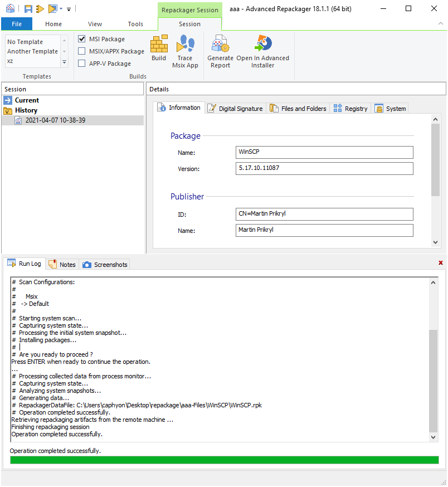448x487 pixels.
Task: Focus the Version field 5.17.10.11087
Action: 324,168
